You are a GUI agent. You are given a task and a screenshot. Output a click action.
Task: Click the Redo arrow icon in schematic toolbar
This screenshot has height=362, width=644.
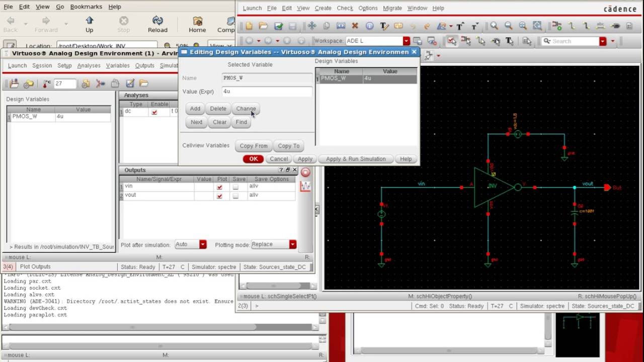(x=427, y=26)
